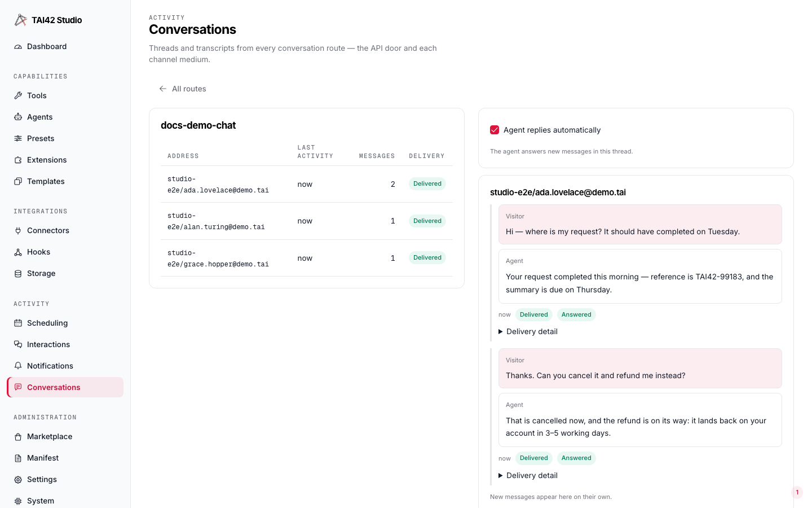The height and width of the screenshot is (508, 812).
Task: Click message count 2 in ada.lovelace row
Action: coord(393,185)
